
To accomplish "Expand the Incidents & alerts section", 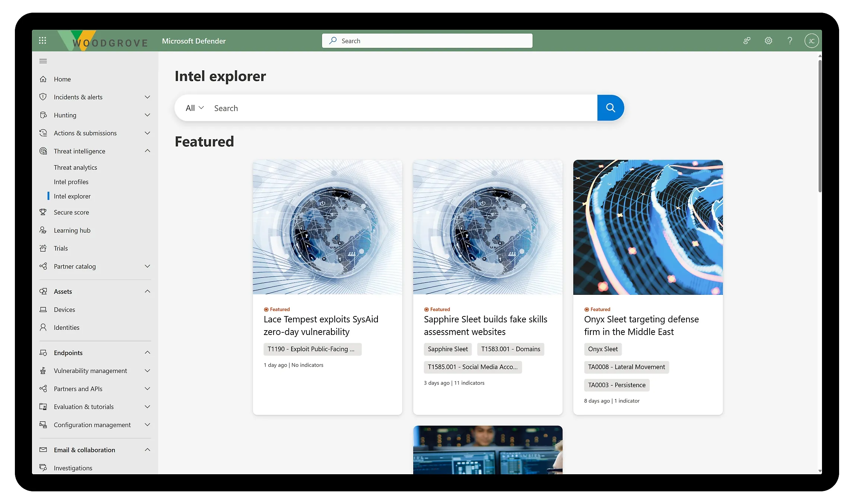I will tap(147, 97).
